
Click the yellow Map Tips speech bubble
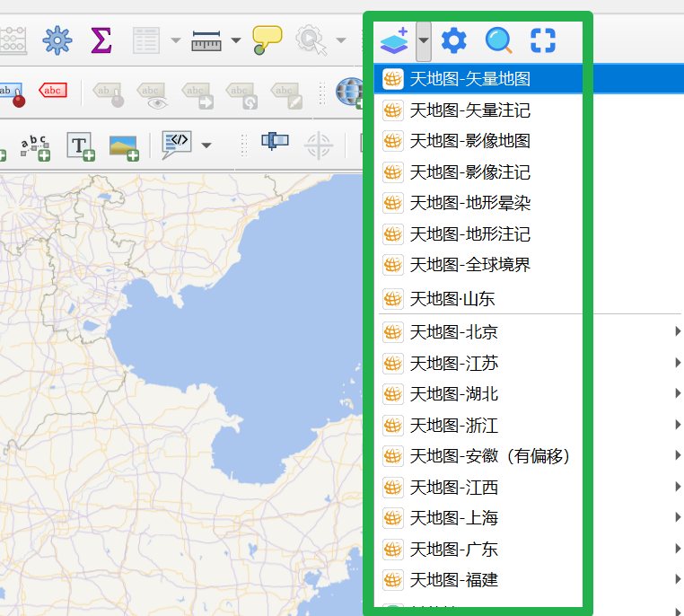pyautogui.click(x=267, y=40)
